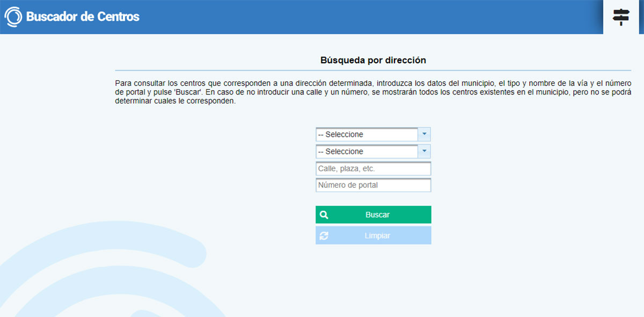Open the signpost icon in the header
Image resolution: width=644 pixels, height=317 pixels.
tap(621, 17)
